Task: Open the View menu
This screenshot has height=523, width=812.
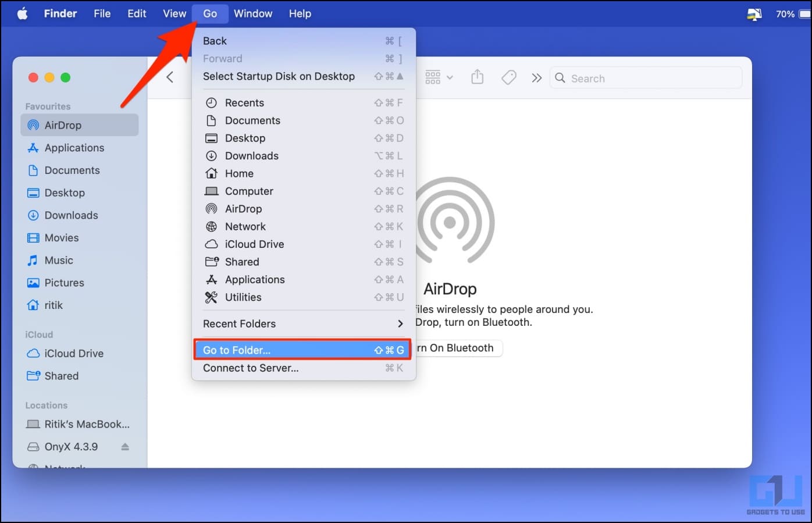Action: pos(174,13)
